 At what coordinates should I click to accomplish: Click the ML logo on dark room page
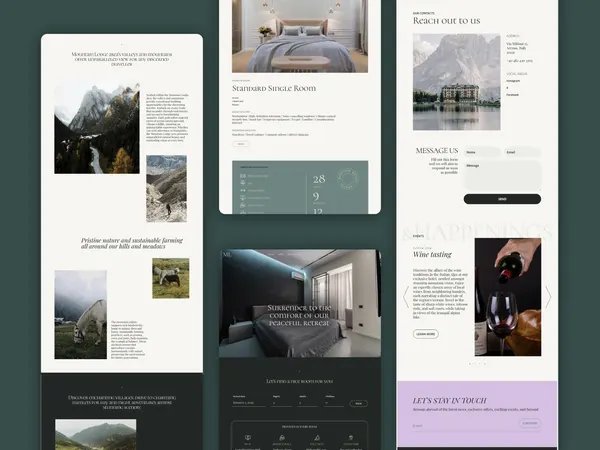pos(227,254)
